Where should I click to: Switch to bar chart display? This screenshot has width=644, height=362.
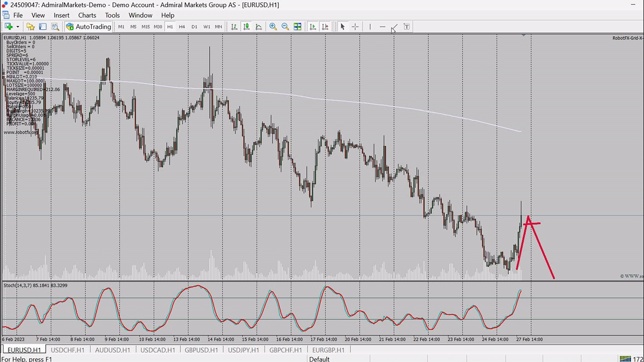234,26
